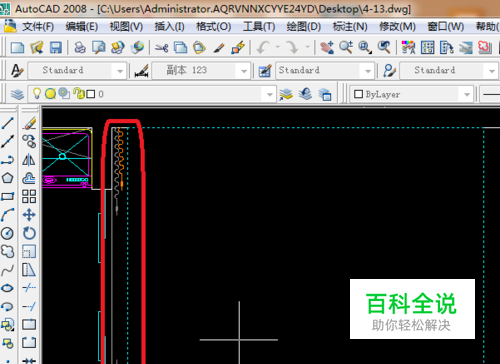Open the 视图(V) menu
This screenshot has width=500, height=364.
pos(126,26)
